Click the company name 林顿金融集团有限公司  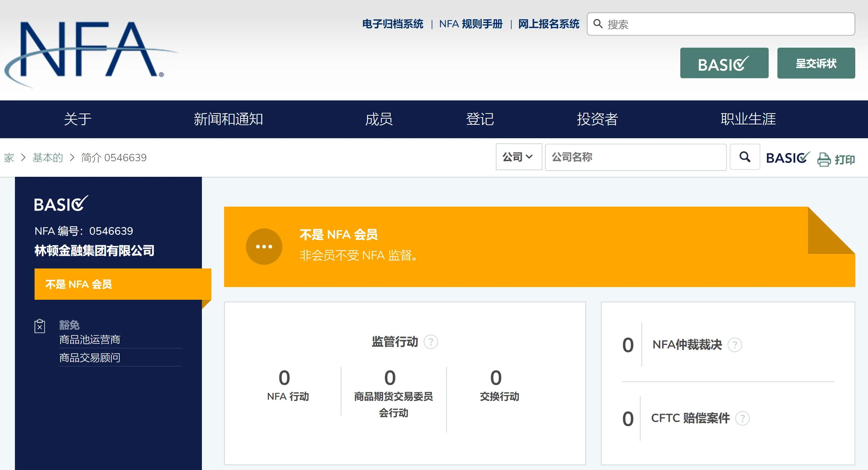(x=95, y=250)
